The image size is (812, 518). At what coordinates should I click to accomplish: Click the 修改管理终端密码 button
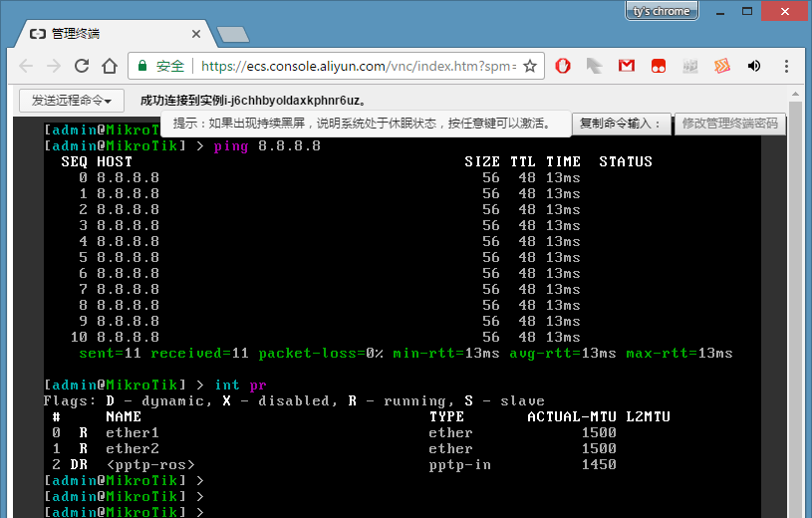[x=730, y=125]
